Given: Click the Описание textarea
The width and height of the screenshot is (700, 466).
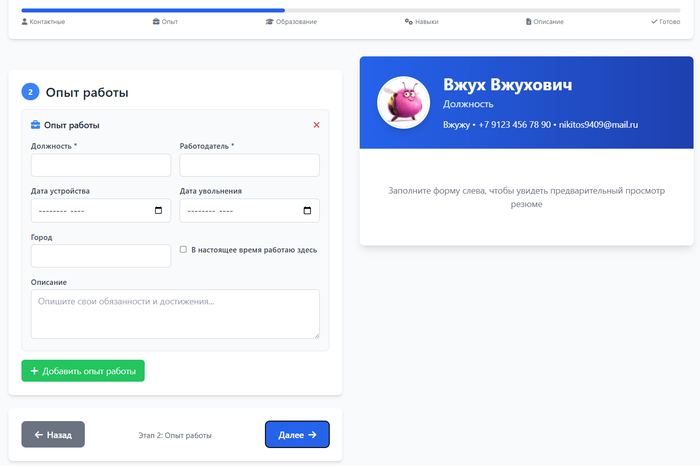Looking at the screenshot, I should coord(175,314).
